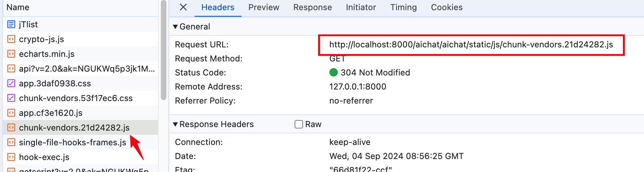Close the request details panel
Screen dimensions: 644x172
click(x=183, y=7)
